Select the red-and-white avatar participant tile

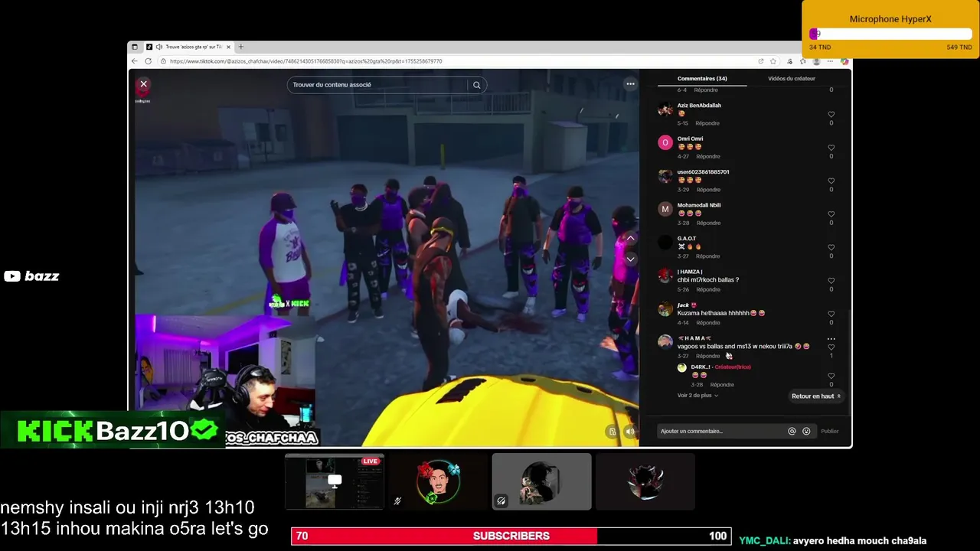(645, 481)
